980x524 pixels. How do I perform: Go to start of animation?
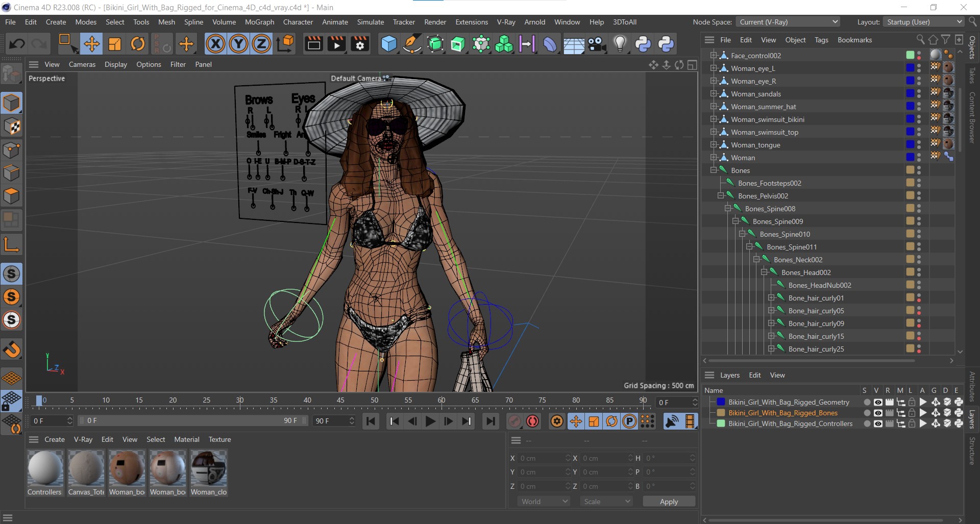tap(371, 421)
